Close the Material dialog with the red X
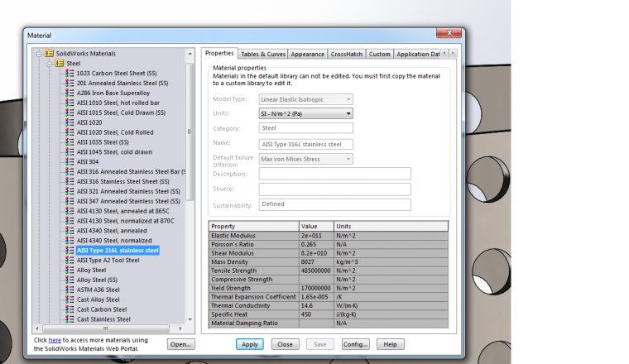The height and width of the screenshot is (364, 629). click(x=449, y=33)
